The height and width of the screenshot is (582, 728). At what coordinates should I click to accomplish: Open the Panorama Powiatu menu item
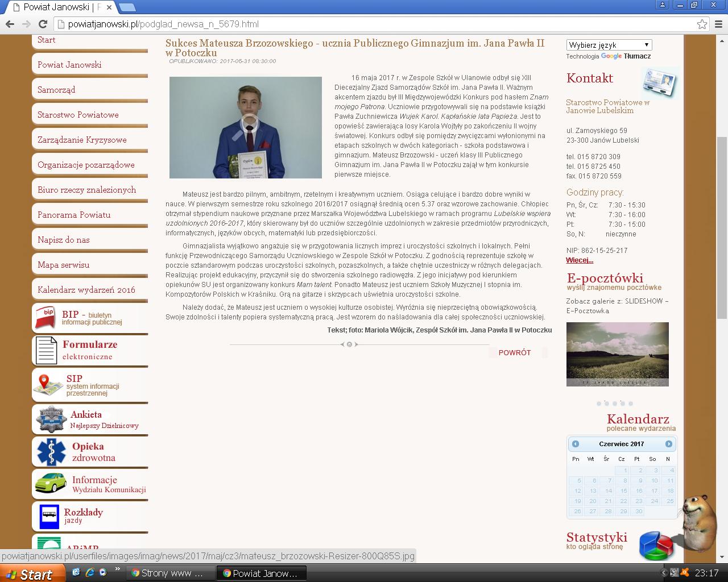coord(74,215)
